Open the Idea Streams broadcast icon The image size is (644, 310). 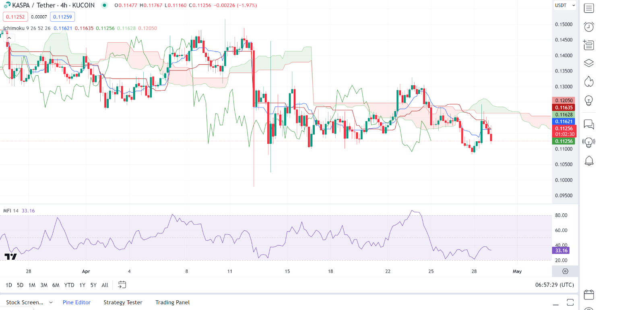[x=589, y=143]
